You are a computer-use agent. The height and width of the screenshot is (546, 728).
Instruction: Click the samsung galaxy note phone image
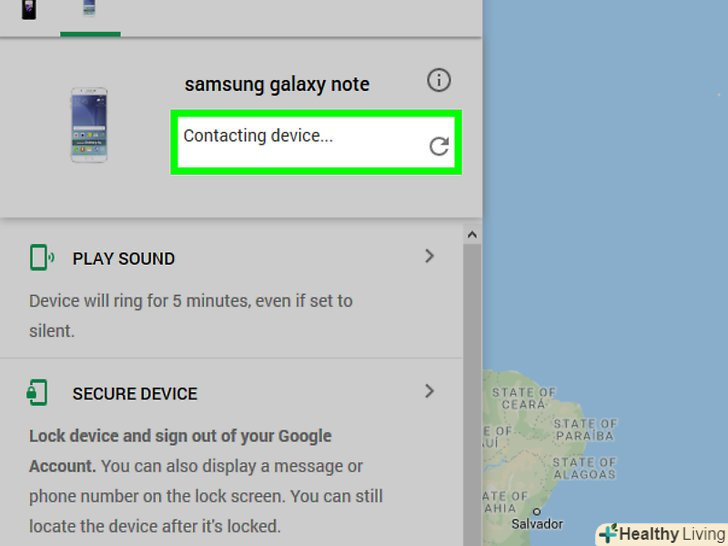click(89, 125)
